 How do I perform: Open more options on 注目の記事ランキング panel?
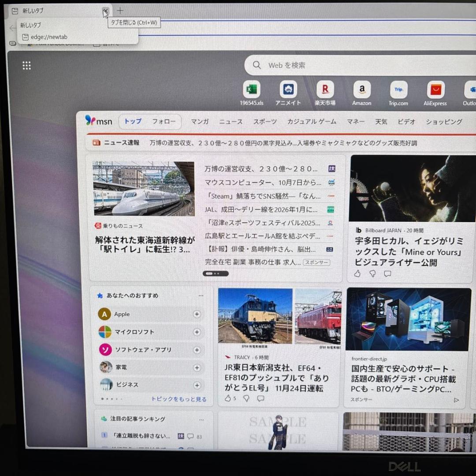[201, 419]
